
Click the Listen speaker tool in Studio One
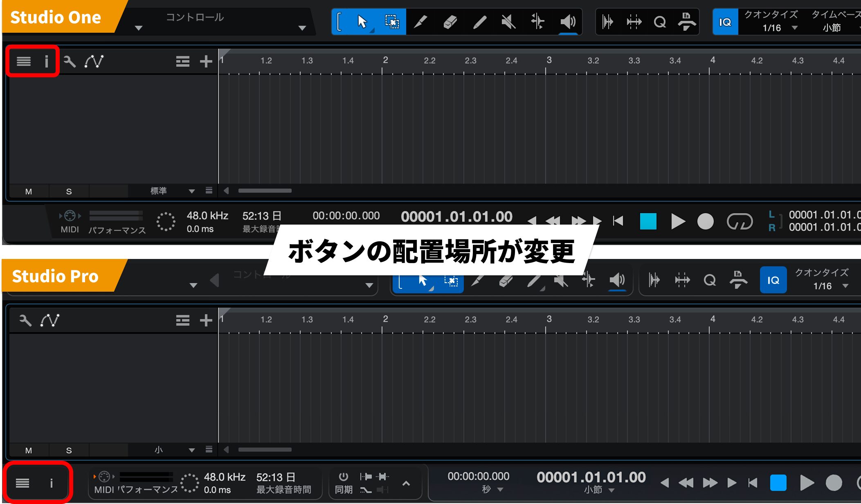tap(567, 22)
